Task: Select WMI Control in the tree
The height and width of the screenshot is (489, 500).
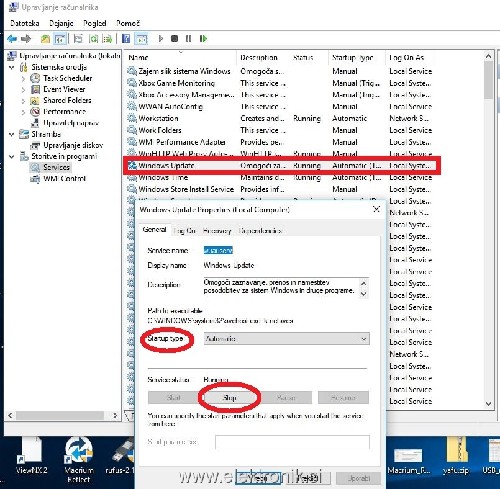Action: click(65, 179)
